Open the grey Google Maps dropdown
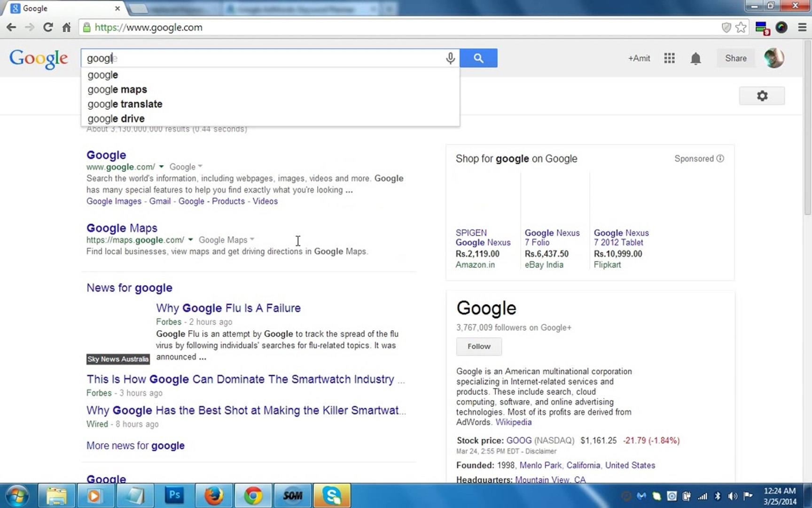 tap(226, 240)
